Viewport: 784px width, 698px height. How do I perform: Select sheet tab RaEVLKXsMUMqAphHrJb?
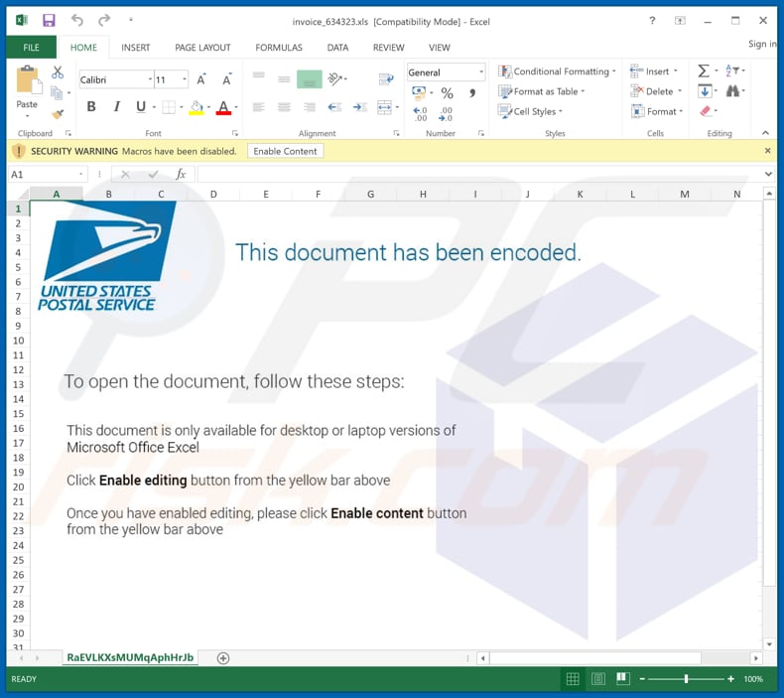pos(130,657)
